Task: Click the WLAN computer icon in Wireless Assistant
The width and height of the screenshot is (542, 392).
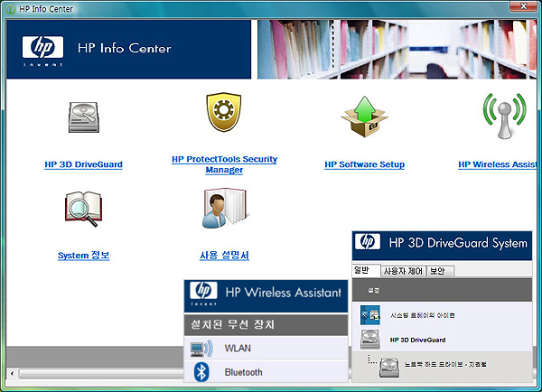Action: pos(201,349)
